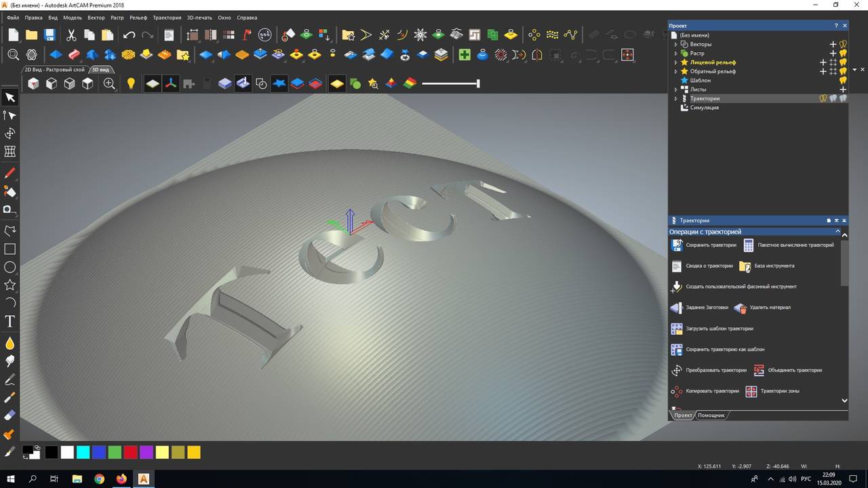Screen dimensions: 868x488
Task: Cut selection with the scissors icon
Action: click(71, 35)
